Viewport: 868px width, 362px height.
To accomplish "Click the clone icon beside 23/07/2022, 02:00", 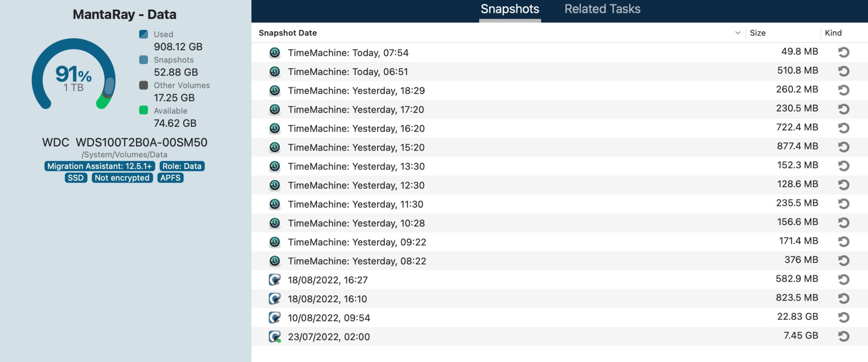I will tap(275, 337).
